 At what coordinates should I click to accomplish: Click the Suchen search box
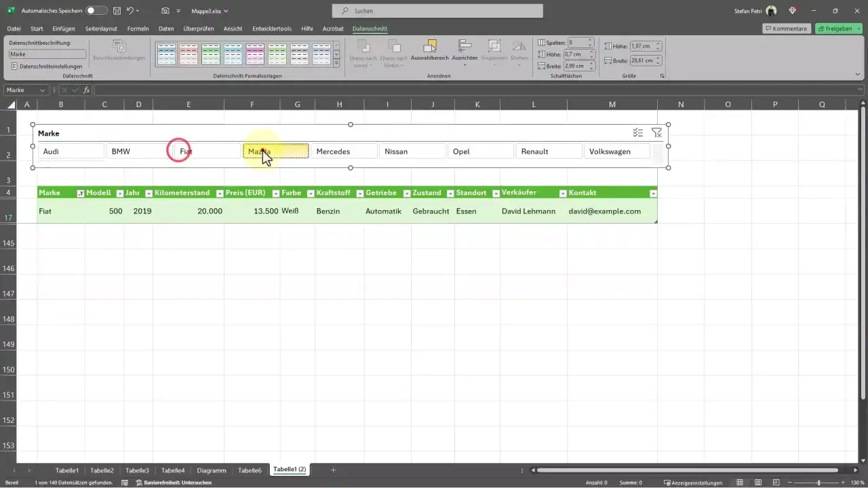[x=437, y=11]
